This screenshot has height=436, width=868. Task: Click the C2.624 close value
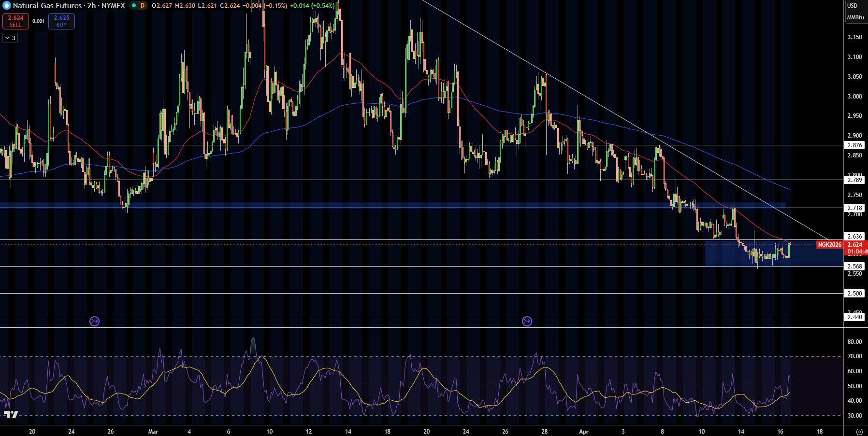[230, 6]
